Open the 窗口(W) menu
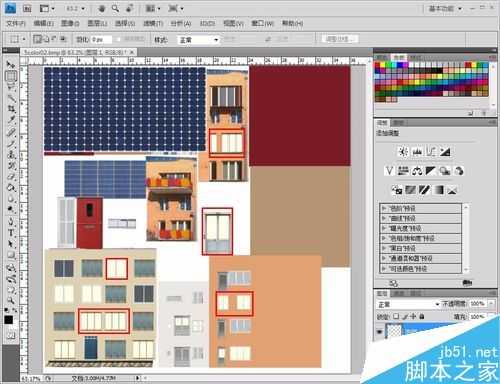The image size is (500, 384). point(262,23)
